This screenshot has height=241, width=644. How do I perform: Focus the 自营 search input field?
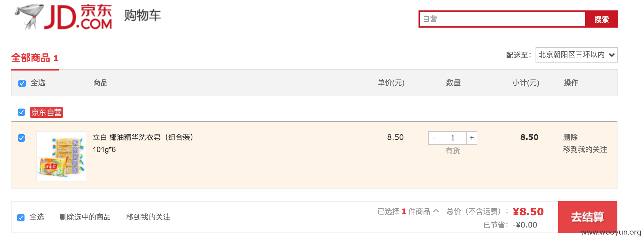click(502, 19)
